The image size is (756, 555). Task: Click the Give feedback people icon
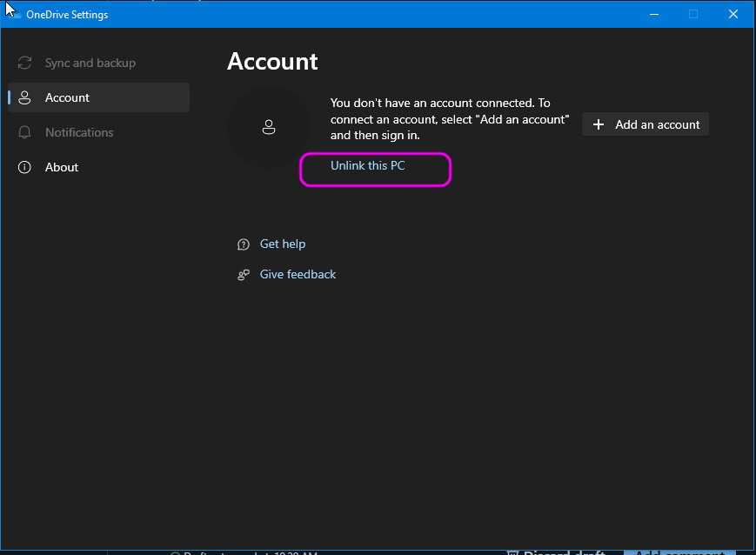244,275
